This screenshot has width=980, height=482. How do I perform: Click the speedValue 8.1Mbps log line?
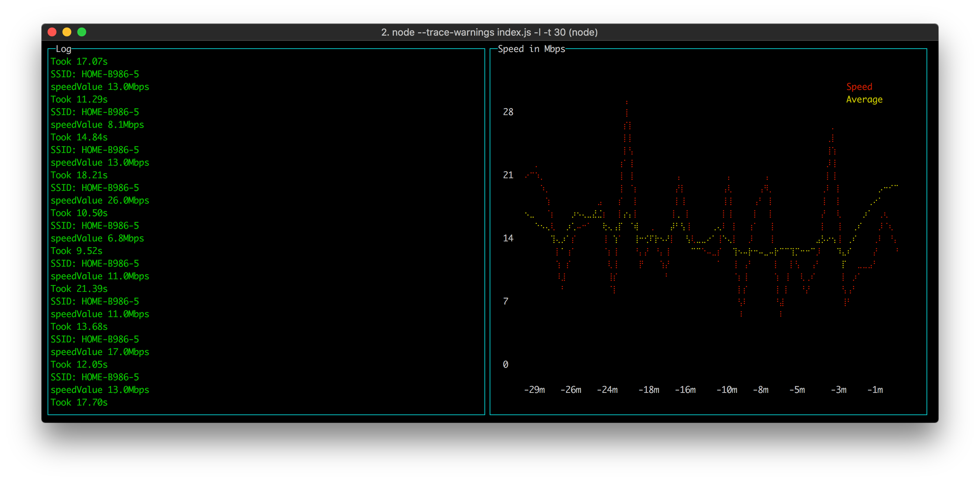[97, 125]
